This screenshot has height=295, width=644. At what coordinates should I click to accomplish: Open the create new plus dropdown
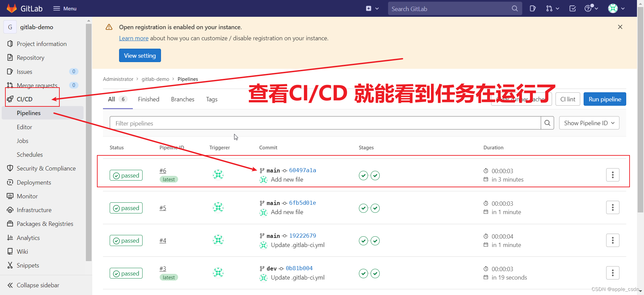tap(372, 8)
